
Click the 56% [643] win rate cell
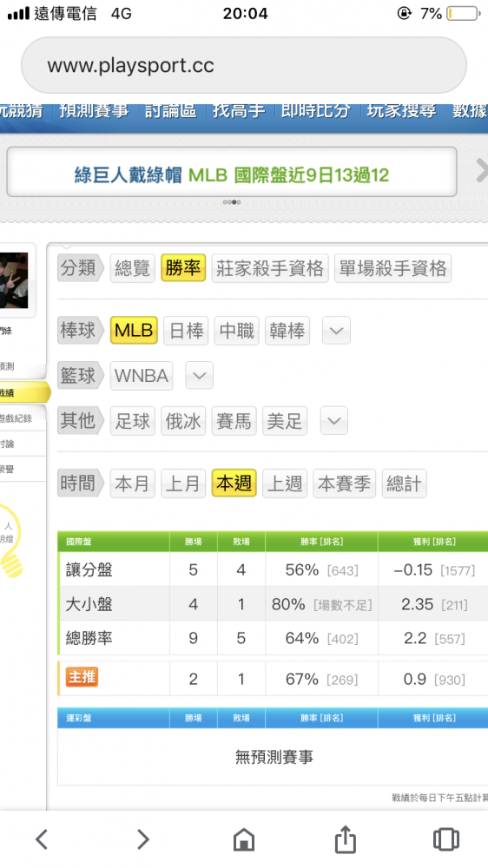point(322,569)
